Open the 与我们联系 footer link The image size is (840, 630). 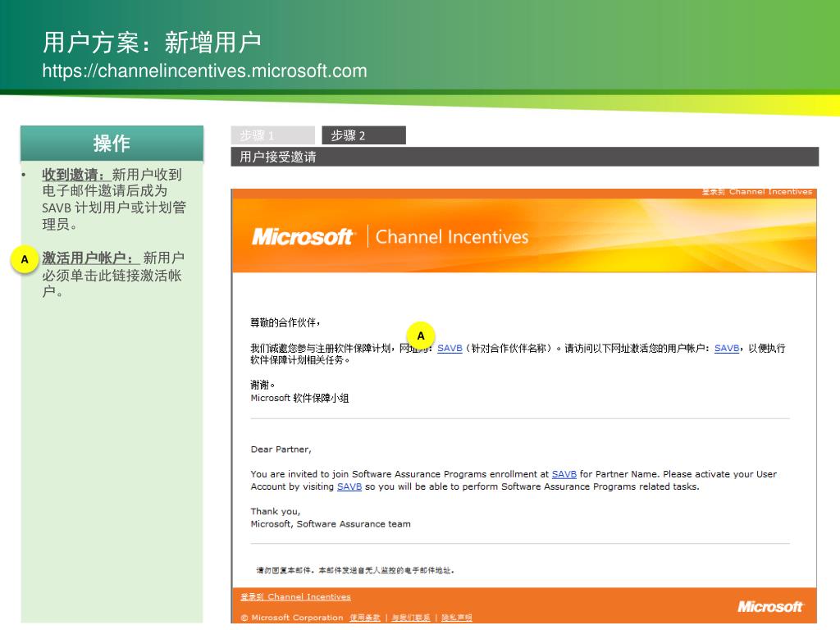click(x=411, y=618)
